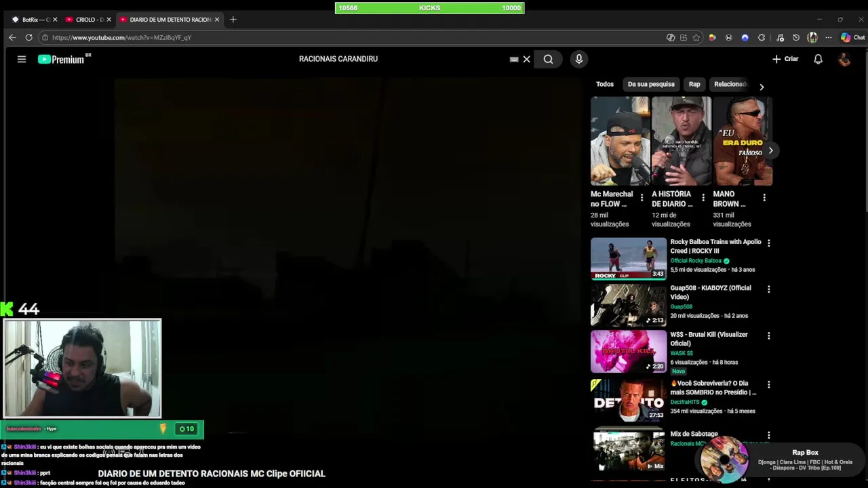The image size is (868, 488).
Task: Start voice search with the microphone icon
Action: [x=578, y=59]
